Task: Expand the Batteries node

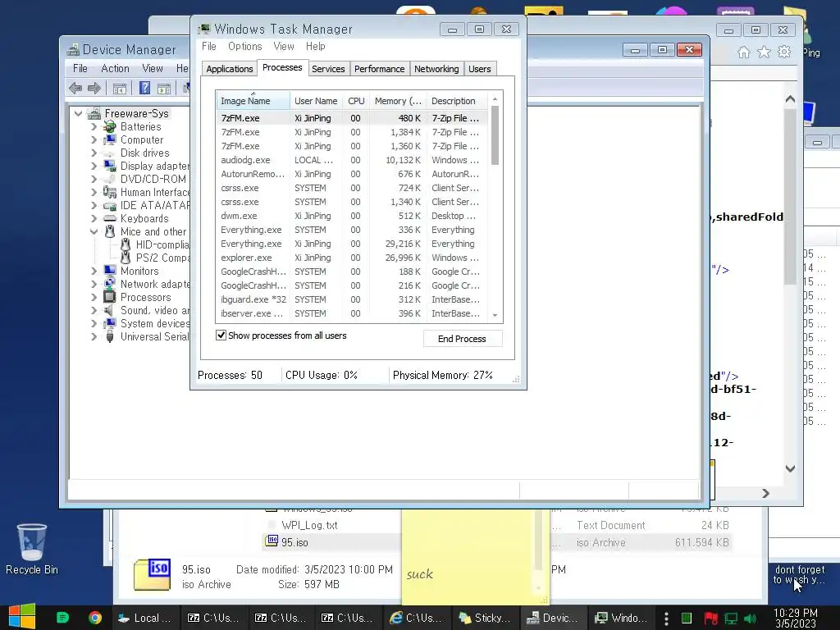Action: pos(94,127)
